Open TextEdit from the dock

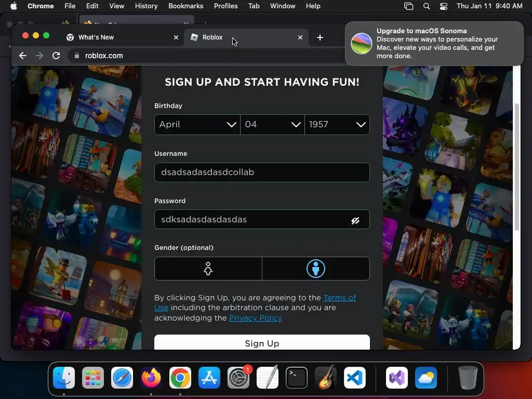[x=268, y=378]
